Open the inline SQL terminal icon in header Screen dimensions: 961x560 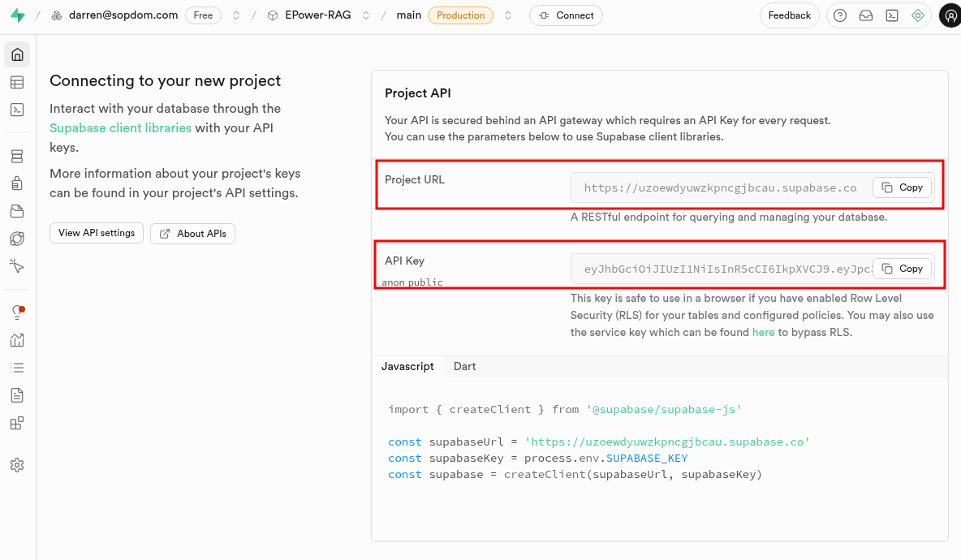[892, 15]
